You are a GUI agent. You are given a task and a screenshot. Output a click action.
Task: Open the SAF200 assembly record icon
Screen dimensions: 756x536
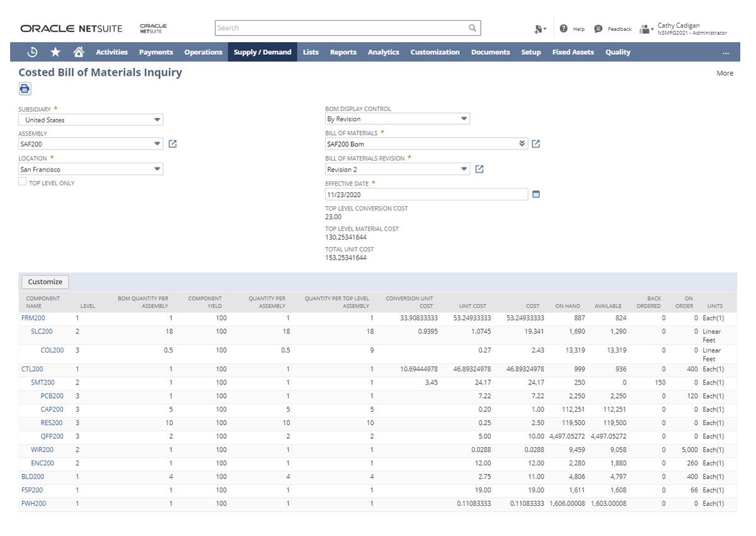pos(173,144)
